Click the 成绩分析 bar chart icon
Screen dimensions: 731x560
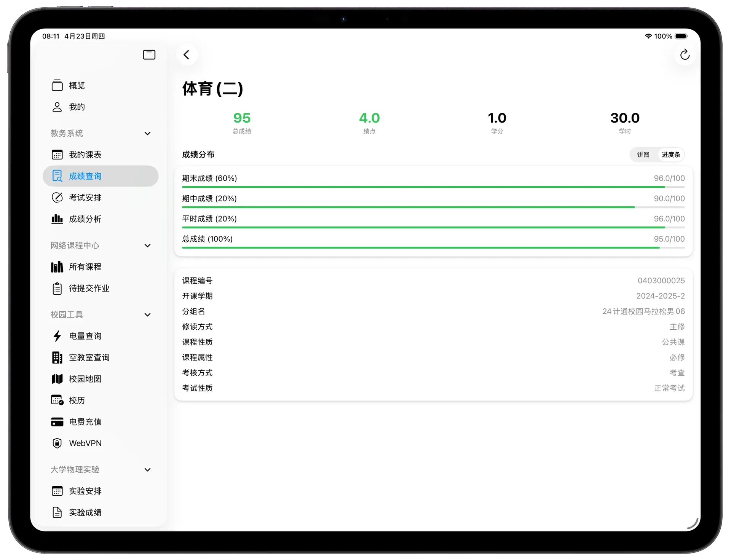(x=57, y=219)
